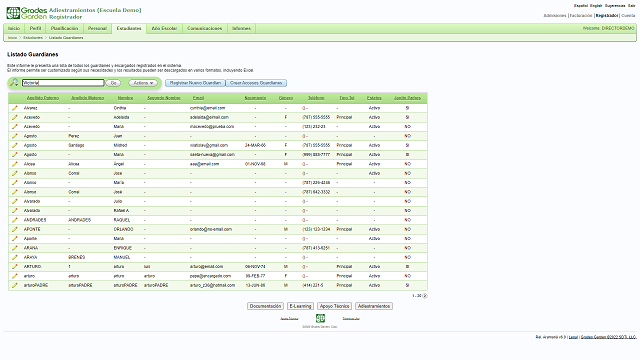This screenshot has height=360, width=640.
Task: Open the Planificación tab
Action: pyautogui.click(x=64, y=29)
